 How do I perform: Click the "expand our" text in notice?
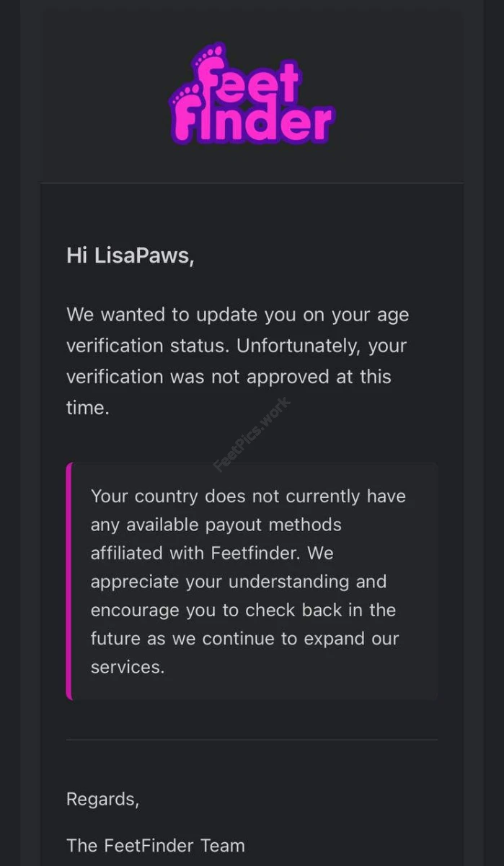(x=355, y=638)
